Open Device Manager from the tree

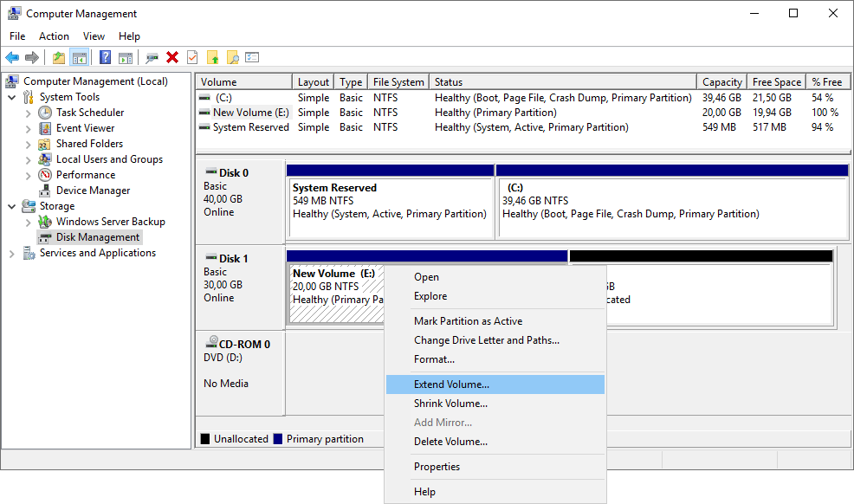(x=94, y=191)
